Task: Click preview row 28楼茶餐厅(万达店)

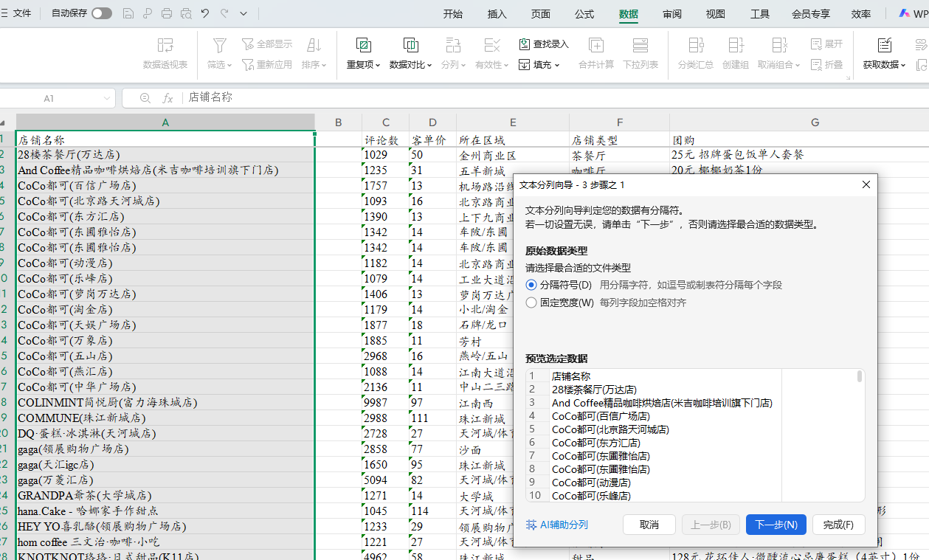Action: [x=594, y=390]
